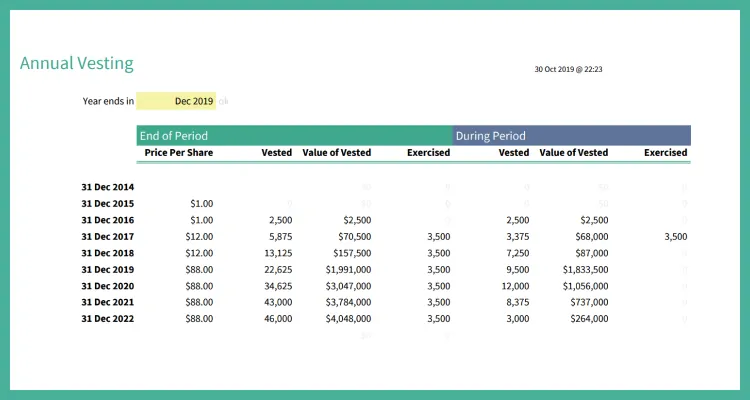750x400 pixels.
Task: Click the '$157,500' value cell
Action: (x=353, y=253)
